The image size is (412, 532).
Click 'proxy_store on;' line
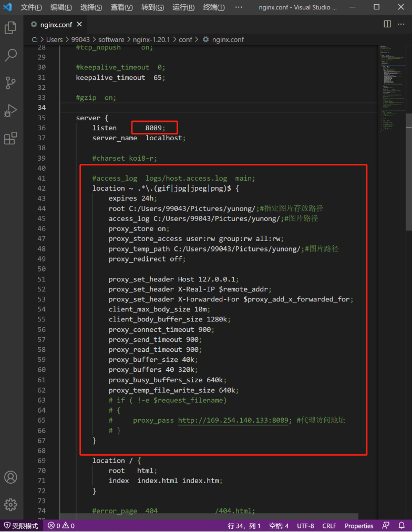[139, 228]
